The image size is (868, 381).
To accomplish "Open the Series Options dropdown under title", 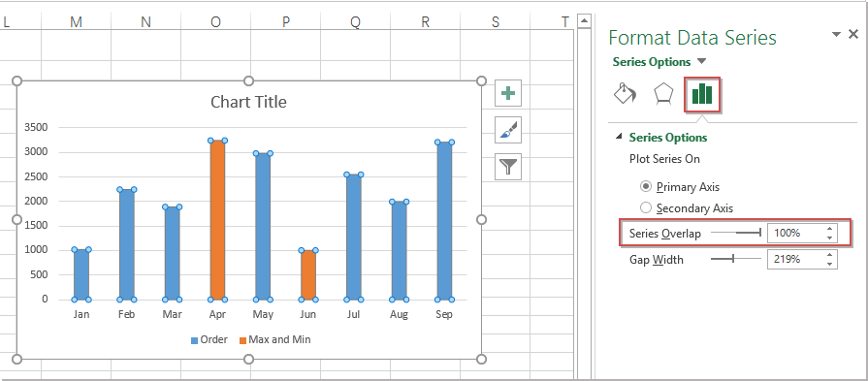I will pos(701,61).
